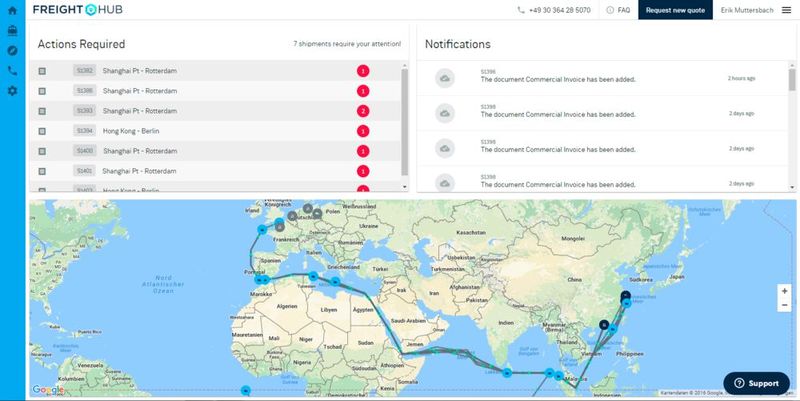Click the 'Hong Kong - Berlin' route text on row S1394
Viewport: 800px width, 401px height.
coord(131,131)
